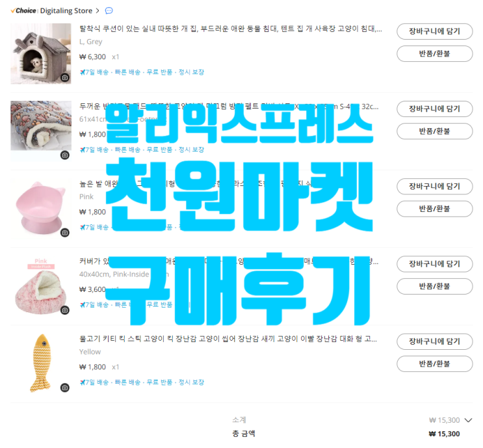This screenshot has width=483, height=448.
Task: Click the airplane shipping icon under the dog house item
Action: pyautogui.click(x=83, y=72)
